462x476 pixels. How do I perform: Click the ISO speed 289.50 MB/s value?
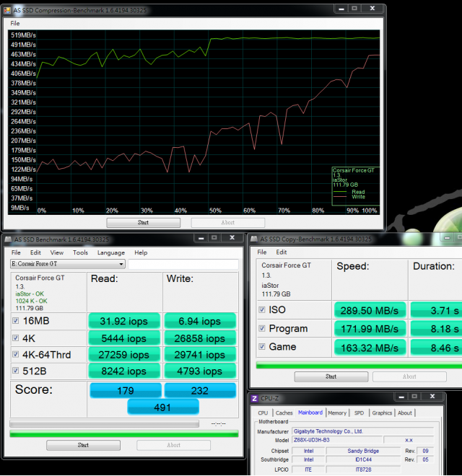click(370, 310)
